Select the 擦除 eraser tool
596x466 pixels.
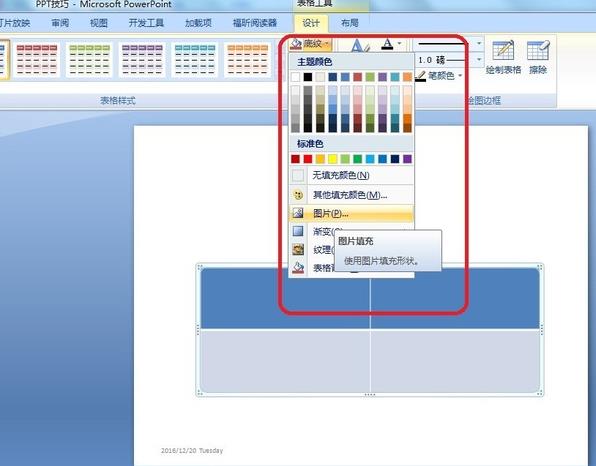point(538,57)
